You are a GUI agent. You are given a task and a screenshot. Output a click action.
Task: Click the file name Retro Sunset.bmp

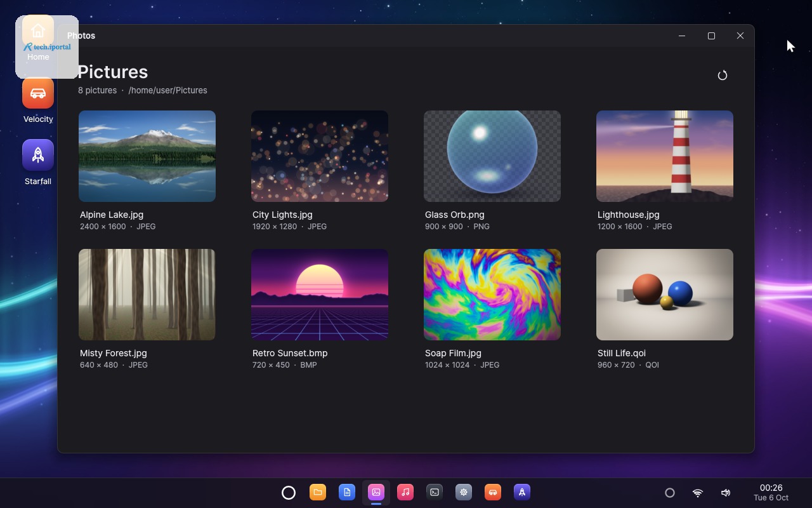(x=290, y=353)
